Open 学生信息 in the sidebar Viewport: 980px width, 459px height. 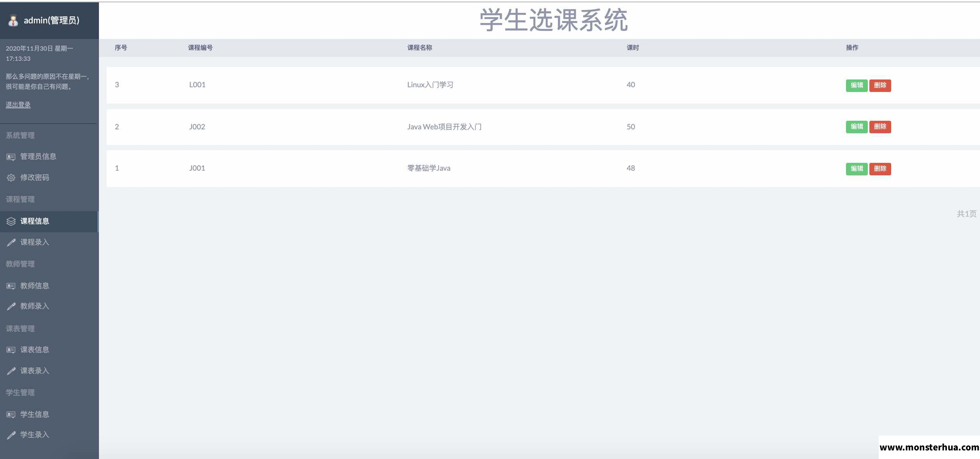click(x=49, y=415)
